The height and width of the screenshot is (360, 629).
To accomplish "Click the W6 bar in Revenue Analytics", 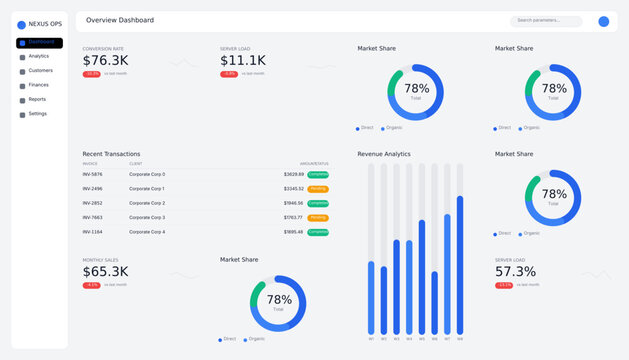I will 434,303.
